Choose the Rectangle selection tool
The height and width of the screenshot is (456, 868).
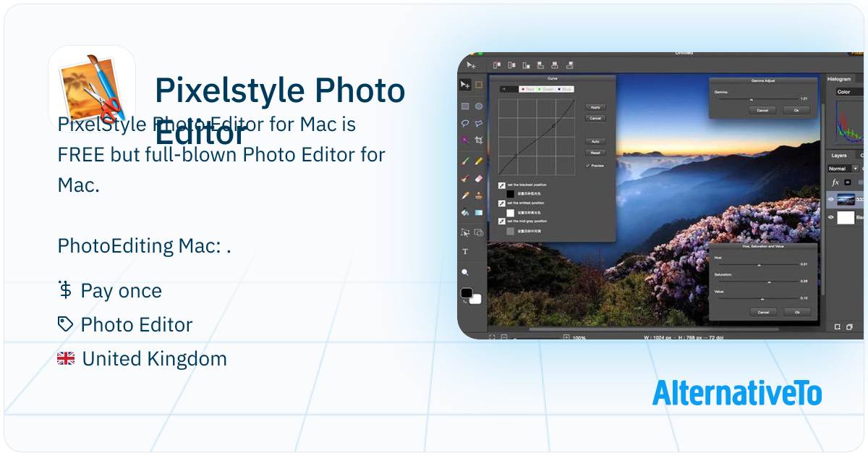click(x=465, y=106)
